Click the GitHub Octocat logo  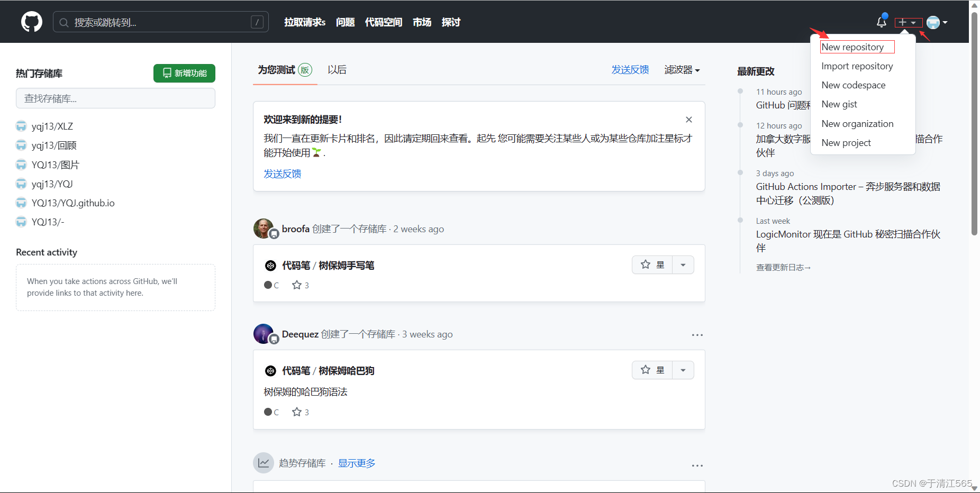[x=32, y=22]
